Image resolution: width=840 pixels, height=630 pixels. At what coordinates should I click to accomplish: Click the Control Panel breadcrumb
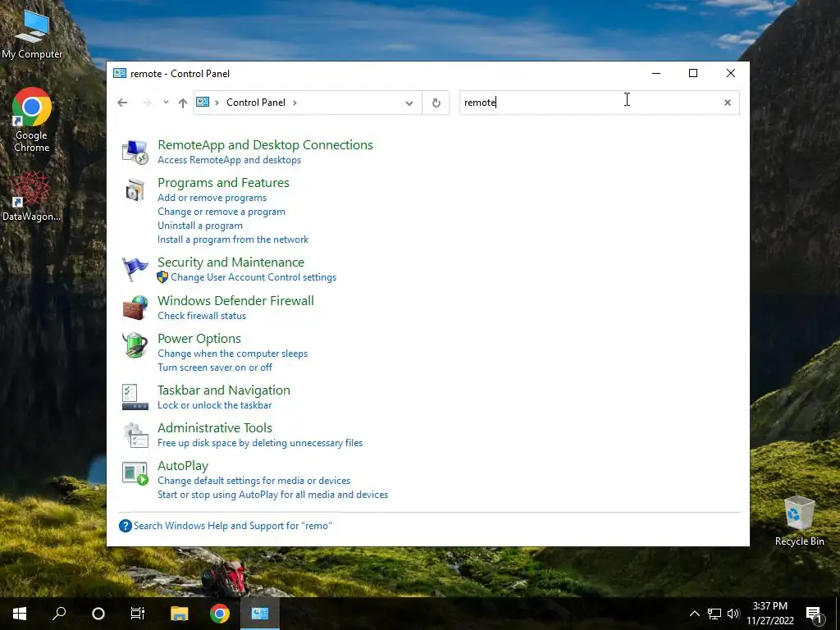click(x=256, y=103)
